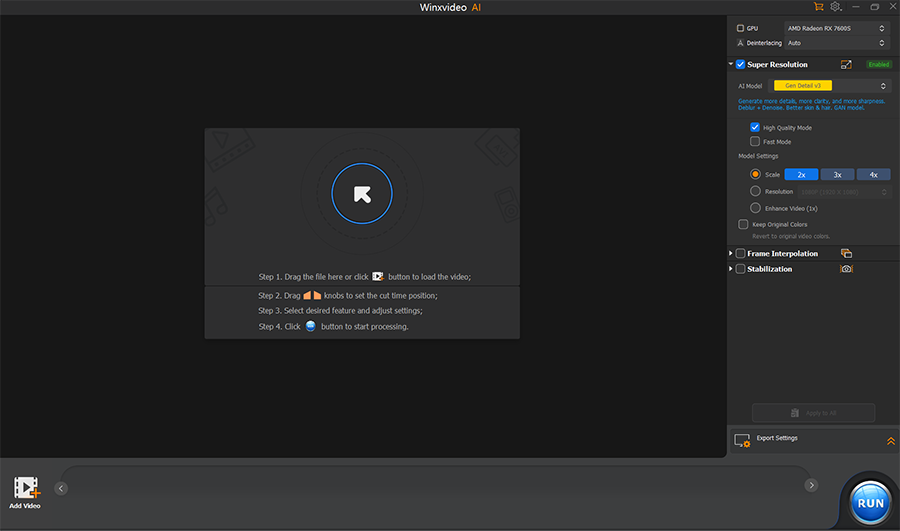Expand the Frame Interpolation section
This screenshot has height=531, width=900.
pyautogui.click(x=731, y=253)
